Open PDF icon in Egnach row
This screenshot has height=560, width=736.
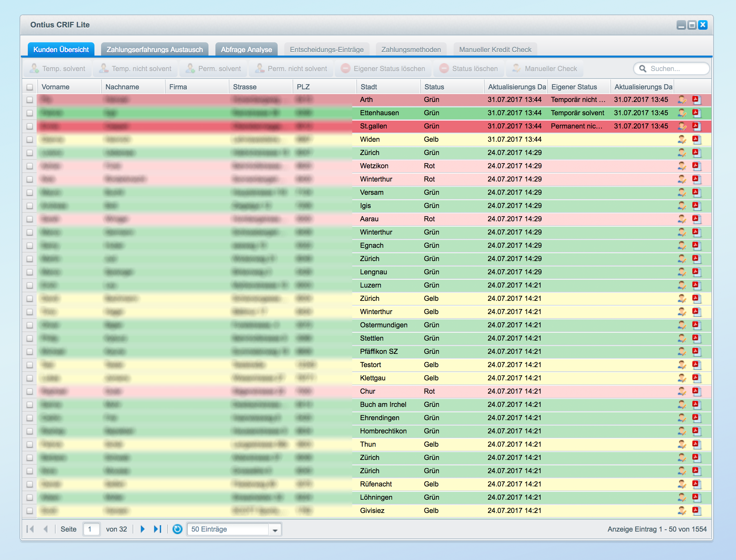pyautogui.click(x=696, y=246)
